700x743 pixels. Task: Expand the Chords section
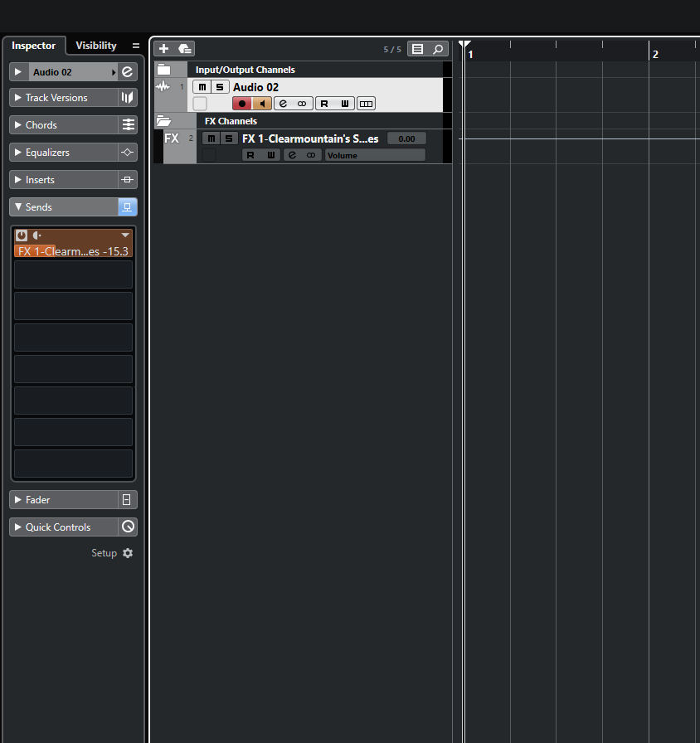pyautogui.click(x=18, y=125)
